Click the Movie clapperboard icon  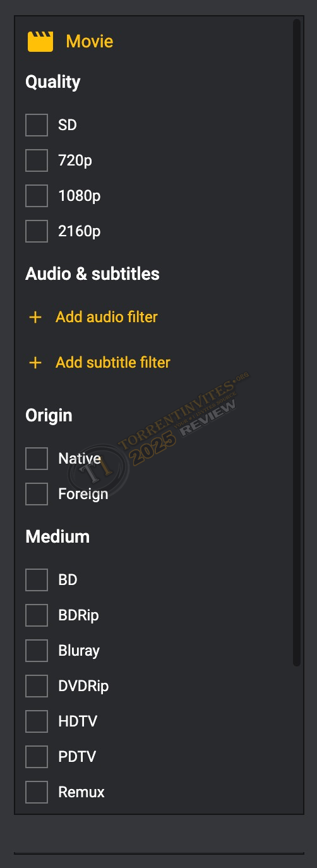point(40,42)
